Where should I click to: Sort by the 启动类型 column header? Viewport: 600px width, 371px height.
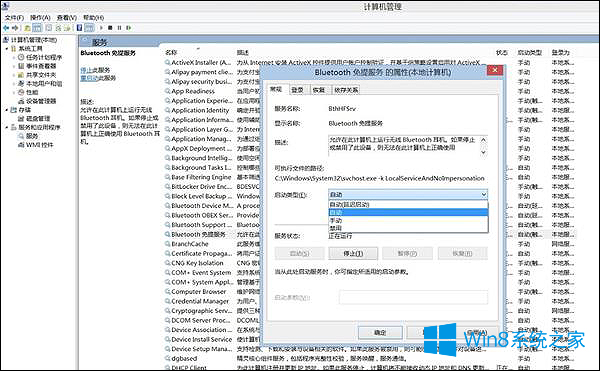[x=530, y=52]
